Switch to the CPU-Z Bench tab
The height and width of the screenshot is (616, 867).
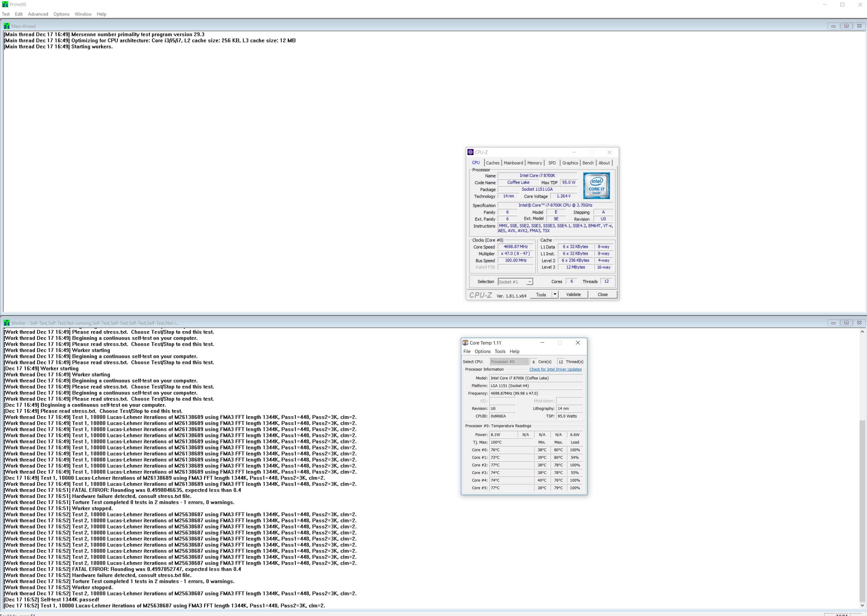click(x=588, y=163)
